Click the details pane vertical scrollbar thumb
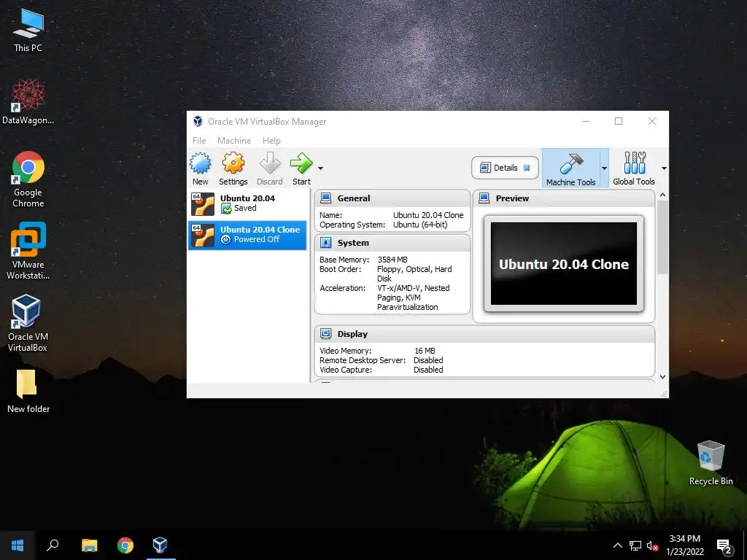The height and width of the screenshot is (560, 747). click(662, 237)
